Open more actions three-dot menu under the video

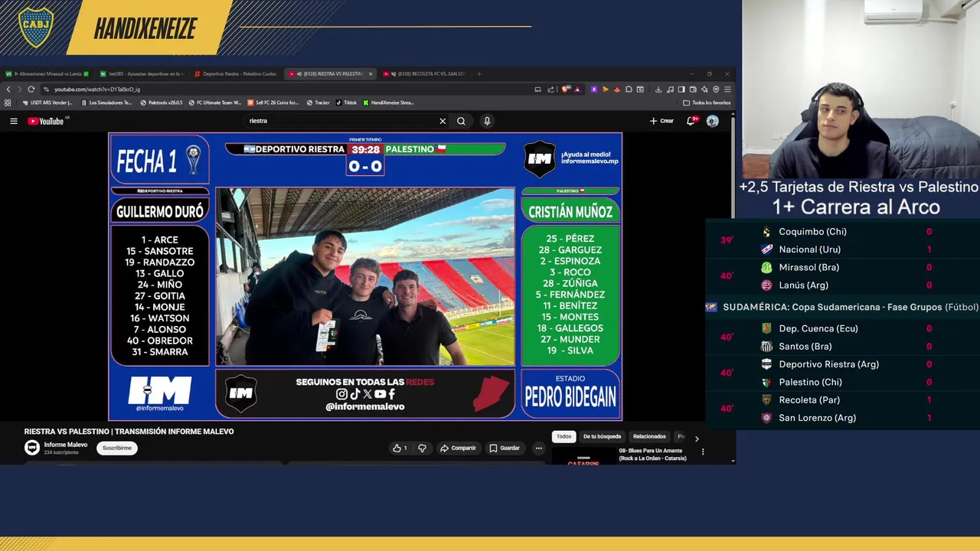539,448
